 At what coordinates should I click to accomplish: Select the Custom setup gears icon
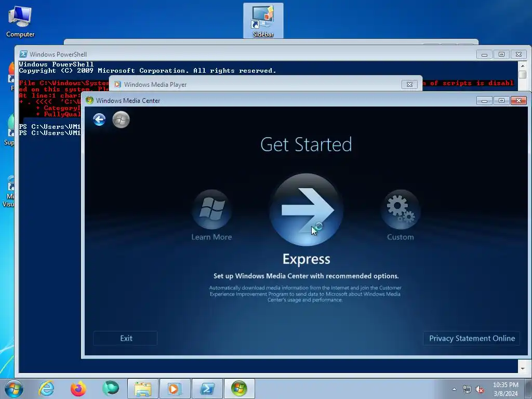[401, 209]
